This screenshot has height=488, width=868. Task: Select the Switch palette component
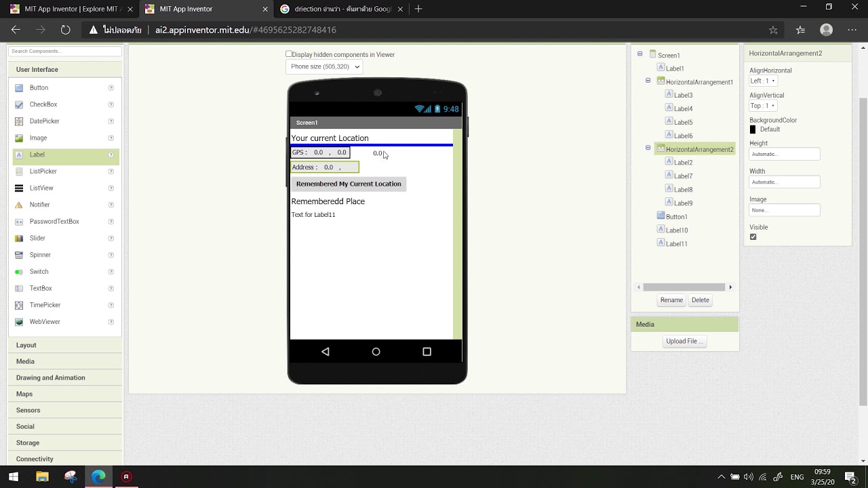point(39,272)
